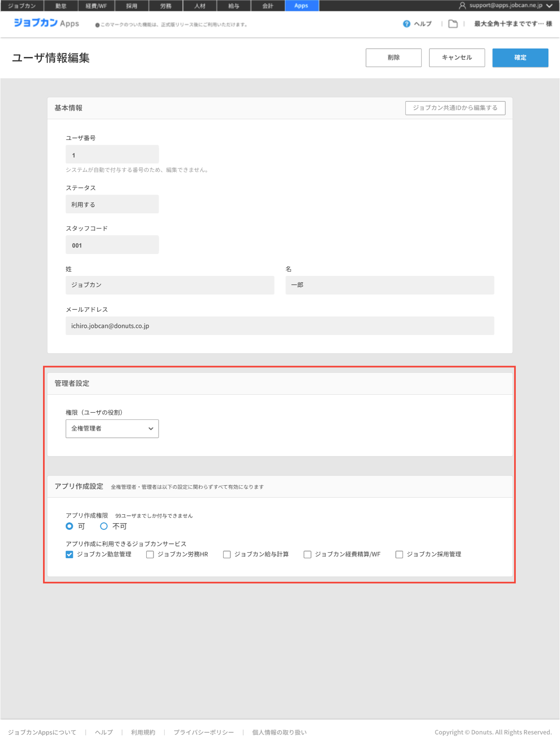The image size is (560, 746).
Task: Click ジョブカン共通IDから編集する button
Action: (x=455, y=108)
